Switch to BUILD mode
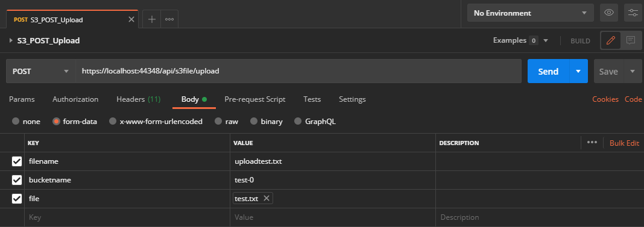The image size is (644, 227). [580, 41]
